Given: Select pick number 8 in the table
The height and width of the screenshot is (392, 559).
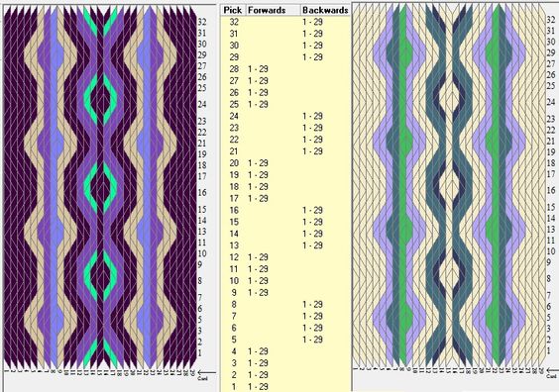Looking at the screenshot, I should tap(234, 305).
